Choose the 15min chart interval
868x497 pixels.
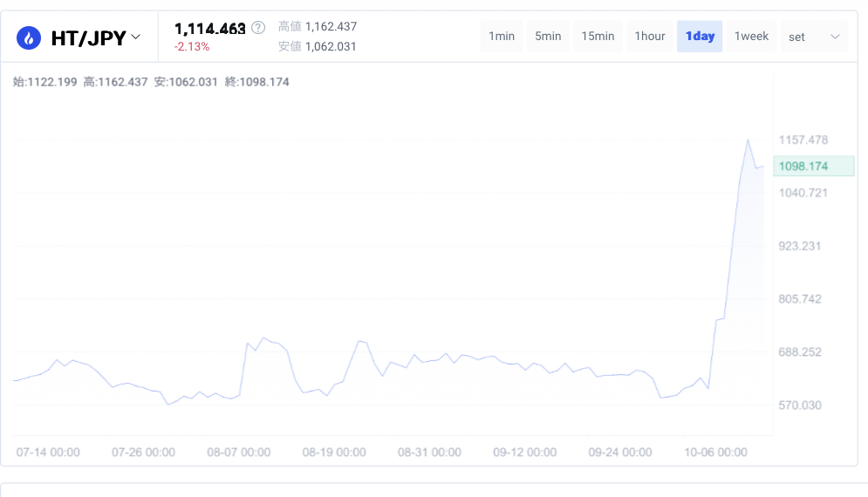[598, 37]
